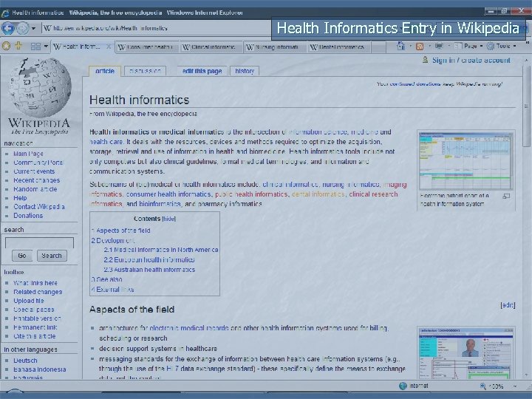Open Recent changes sidebar link
Viewport: 532px width, 399px height.
(x=37, y=180)
